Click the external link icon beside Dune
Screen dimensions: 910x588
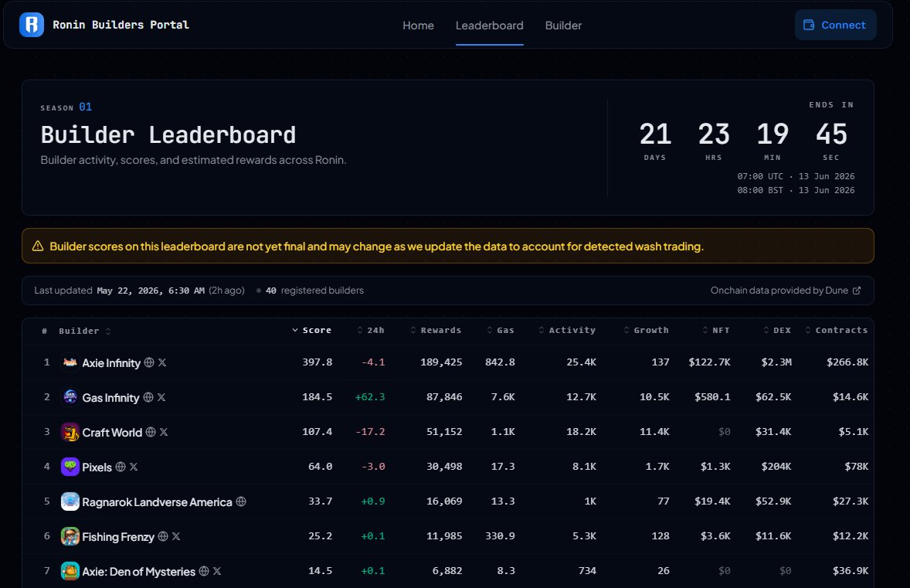coord(857,291)
